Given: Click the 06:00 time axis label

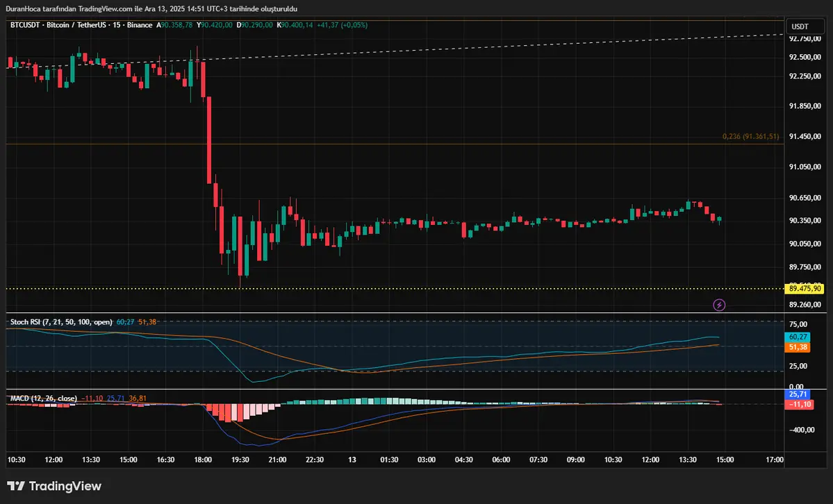Looking at the screenshot, I should point(501,460).
